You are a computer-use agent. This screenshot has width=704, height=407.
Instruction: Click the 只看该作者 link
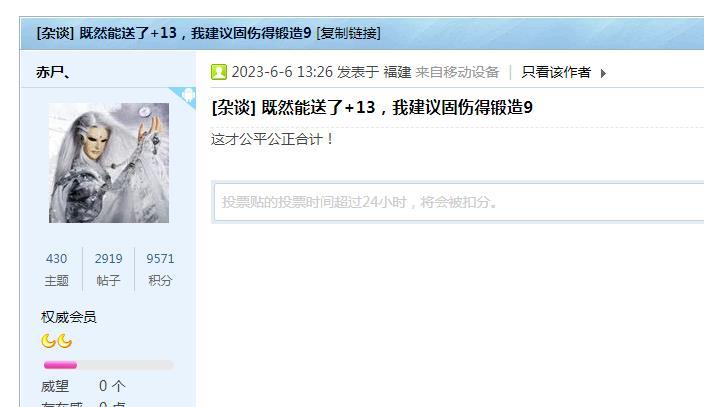pyautogui.click(x=556, y=72)
